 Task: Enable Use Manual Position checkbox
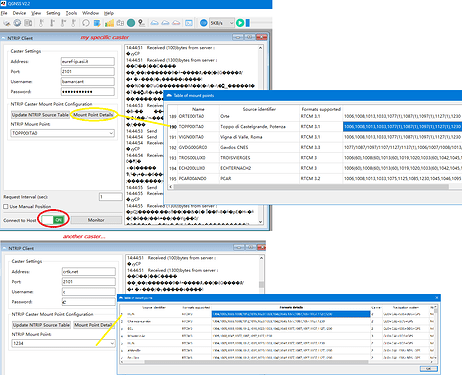pos(6,207)
